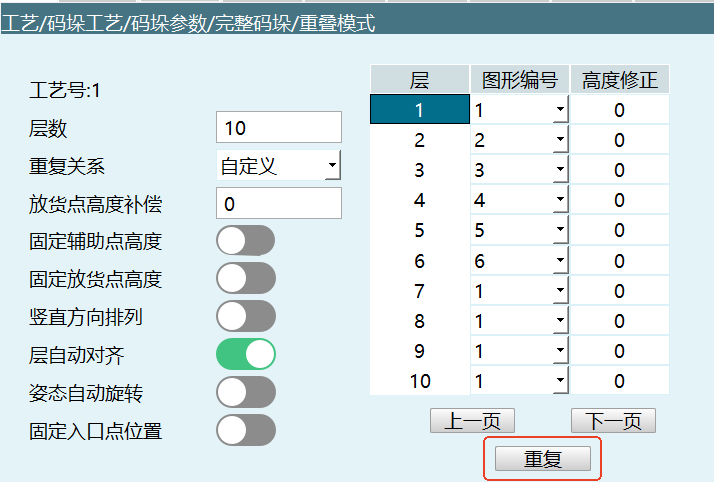Expand 图形编号 dropdown for layer 10
This screenshot has height=482, width=714.
(x=559, y=381)
